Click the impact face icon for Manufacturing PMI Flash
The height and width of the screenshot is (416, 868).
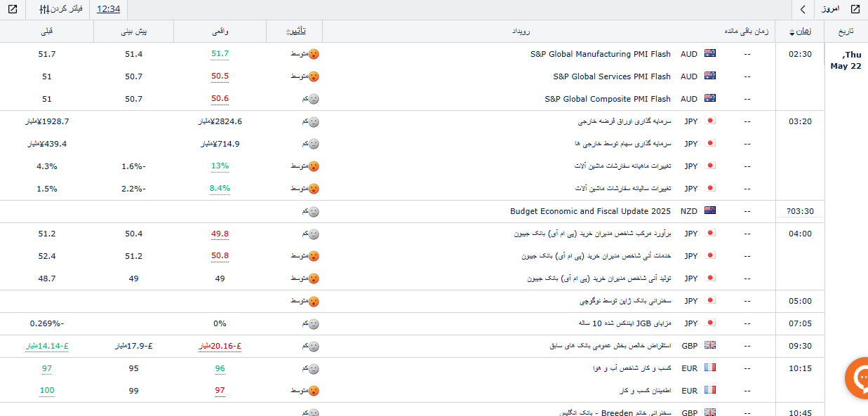(314, 54)
